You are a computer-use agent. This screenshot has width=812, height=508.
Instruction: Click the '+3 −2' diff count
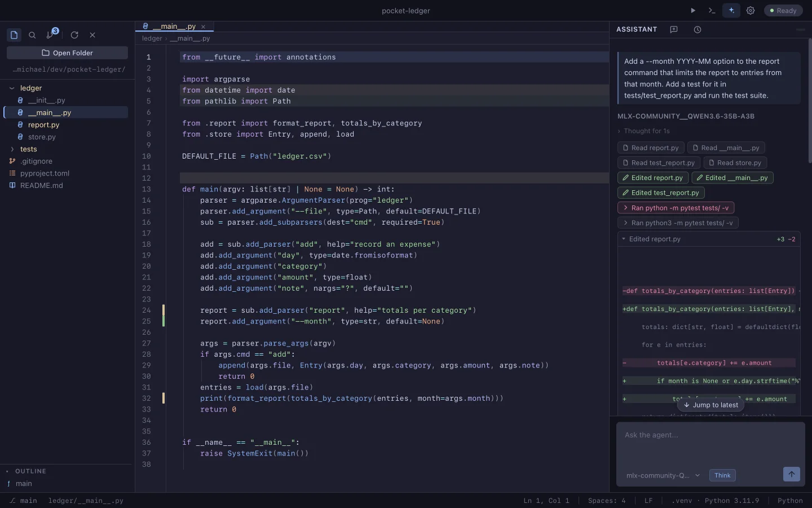[x=786, y=239]
